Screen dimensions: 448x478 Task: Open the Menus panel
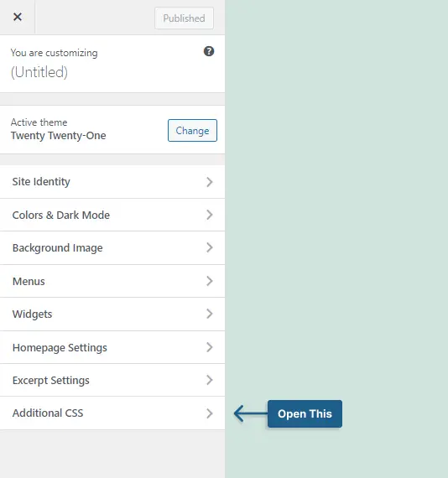(112, 281)
